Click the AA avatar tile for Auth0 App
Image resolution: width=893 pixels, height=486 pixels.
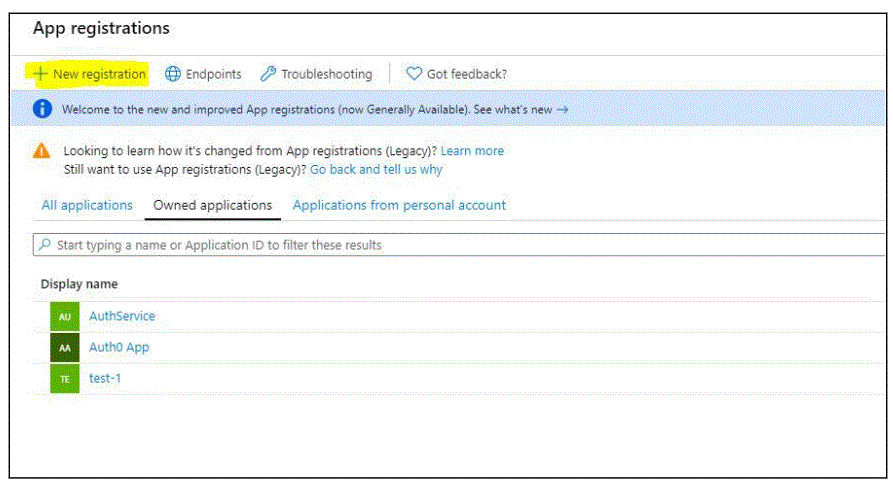[x=65, y=348]
